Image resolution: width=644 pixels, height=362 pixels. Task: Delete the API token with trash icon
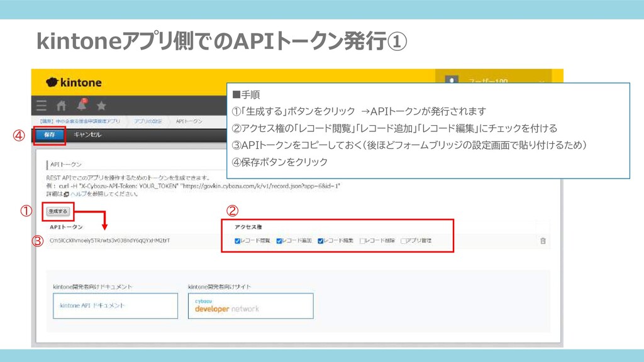(x=543, y=241)
